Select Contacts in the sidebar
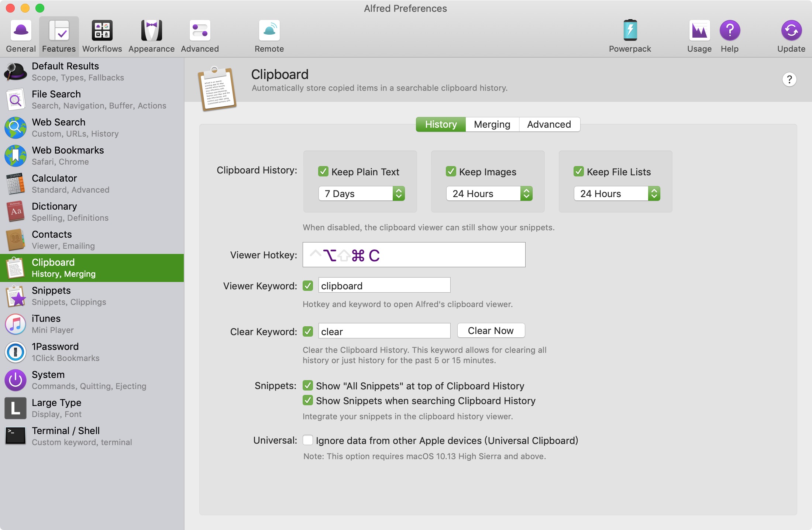Viewport: 812px width, 530px height. tap(92, 240)
